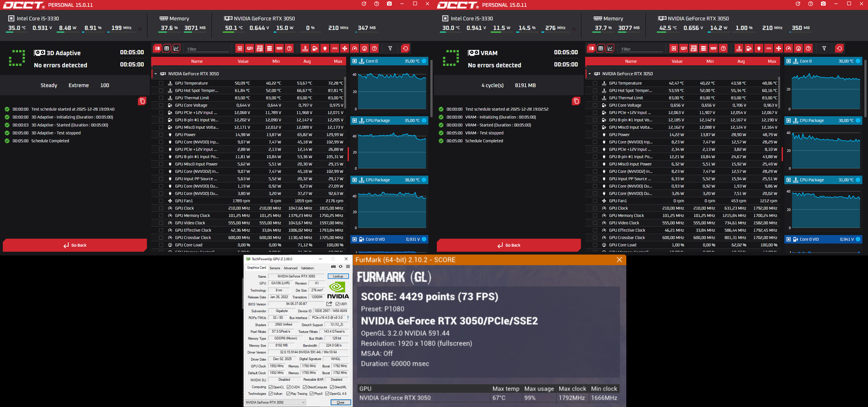Click the funnel filter icon in VRAM window

824,48
